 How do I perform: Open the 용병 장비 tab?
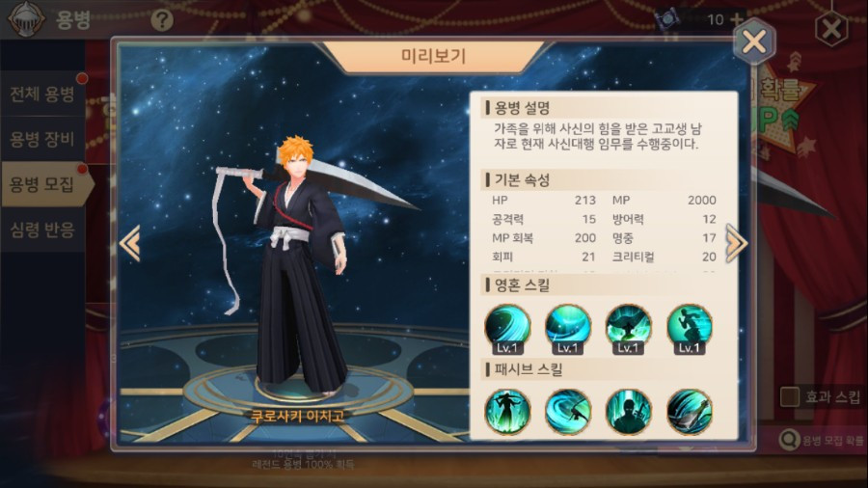click(x=42, y=139)
